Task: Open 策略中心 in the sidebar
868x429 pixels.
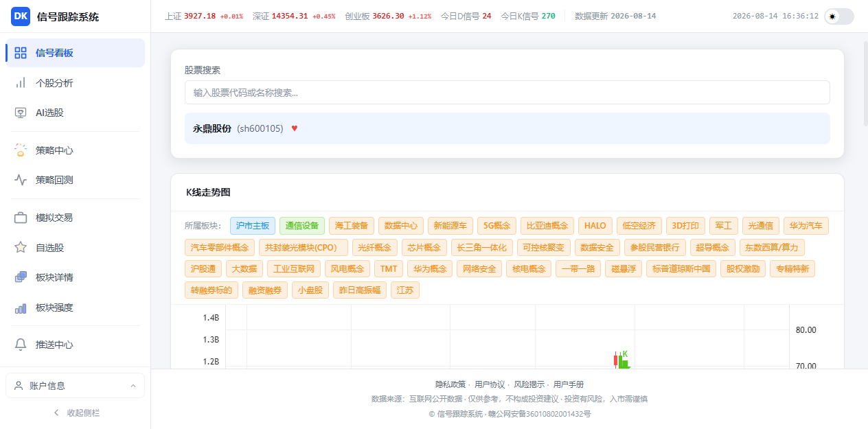Action: coord(75,150)
